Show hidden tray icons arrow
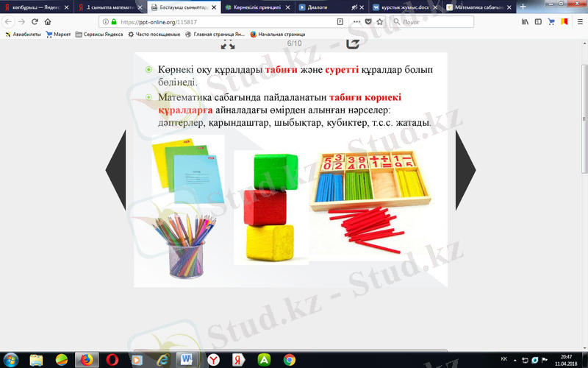The image size is (588, 368). tap(515, 360)
